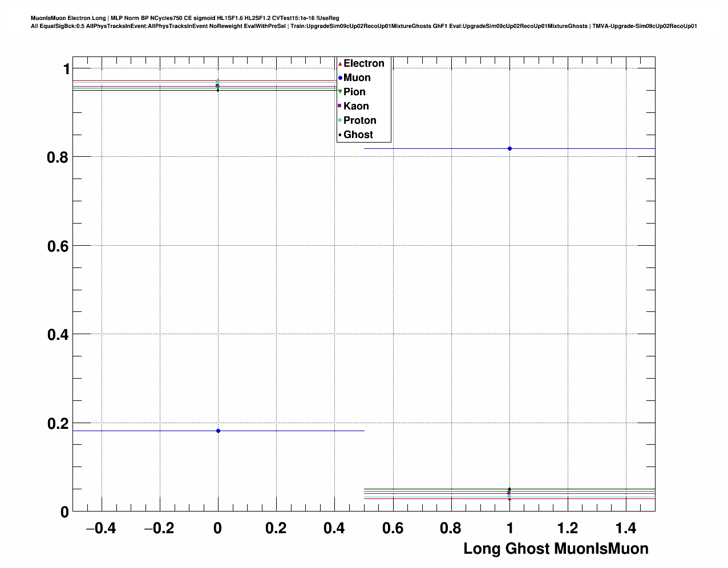
Task: Click the "Electron" legend label text
Action: [x=363, y=64]
